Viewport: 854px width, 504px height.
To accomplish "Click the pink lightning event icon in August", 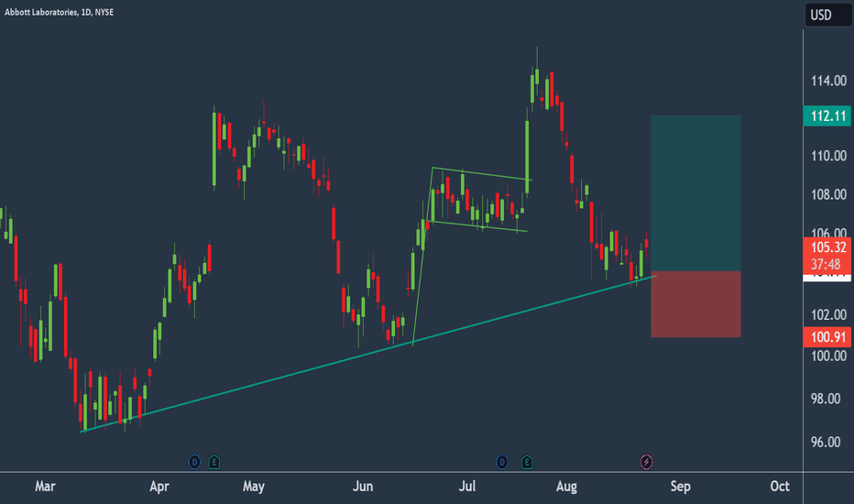I will point(646,463).
